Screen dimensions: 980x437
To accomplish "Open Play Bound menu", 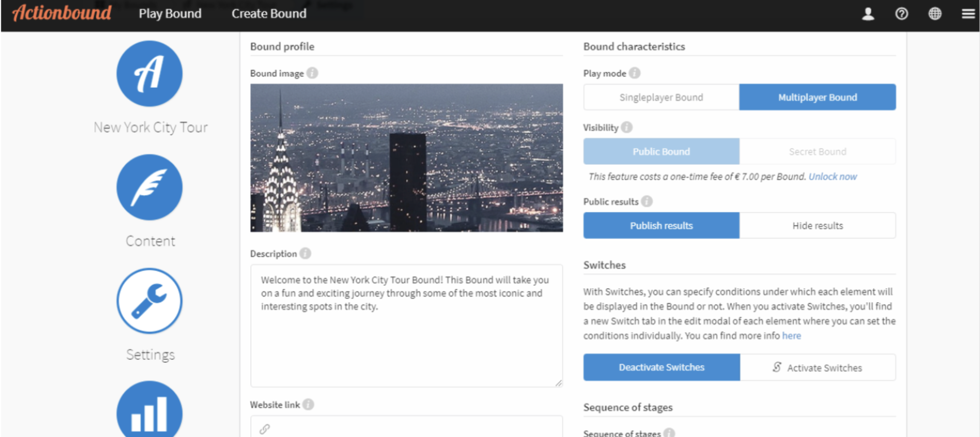I will click(170, 14).
